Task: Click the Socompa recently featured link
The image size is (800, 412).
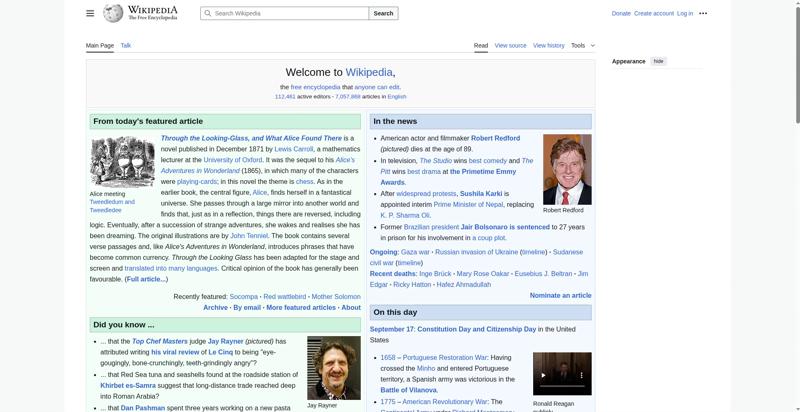Action: [243, 296]
